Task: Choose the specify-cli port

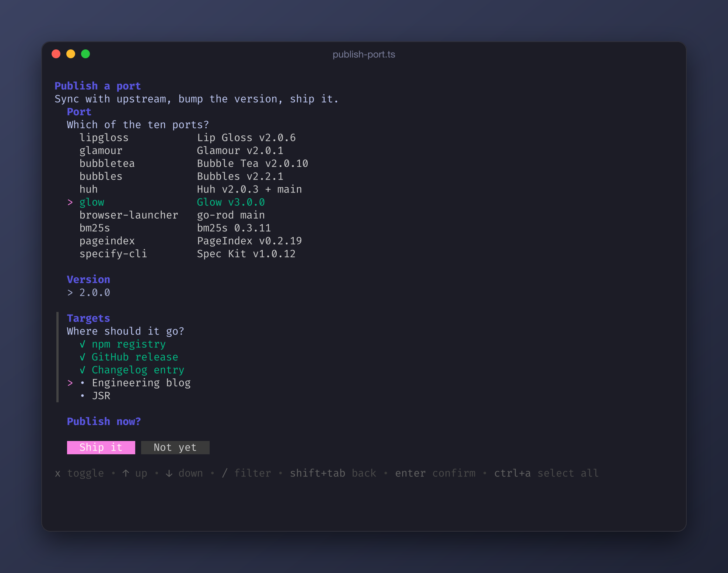Action: (188, 254)
